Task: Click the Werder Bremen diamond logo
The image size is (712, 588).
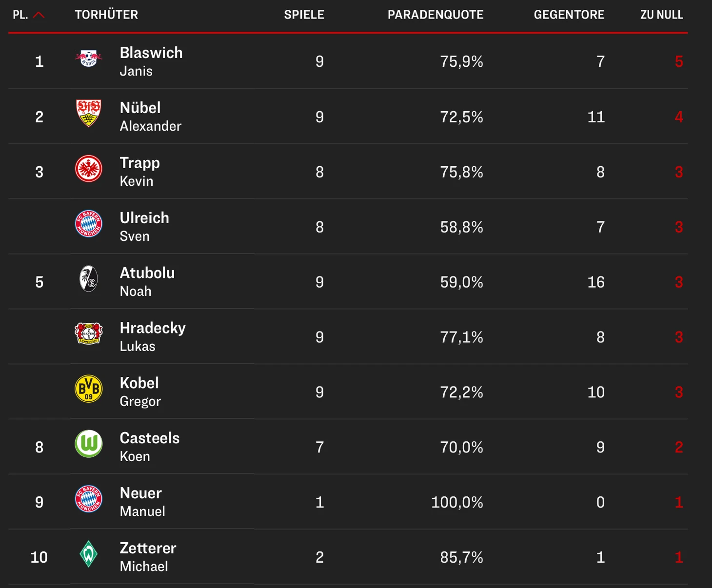Action: click(x=88, y=554)
